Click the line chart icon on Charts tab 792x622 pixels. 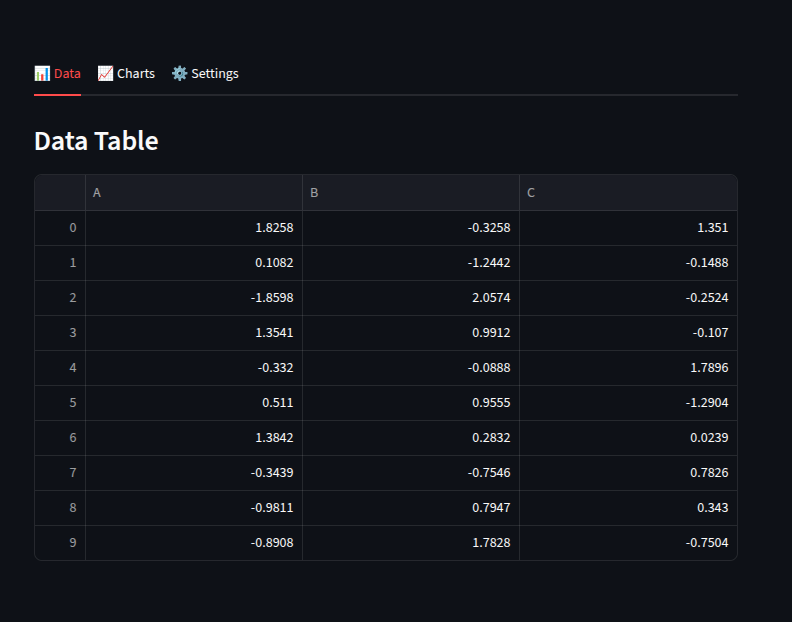point(105,73)
